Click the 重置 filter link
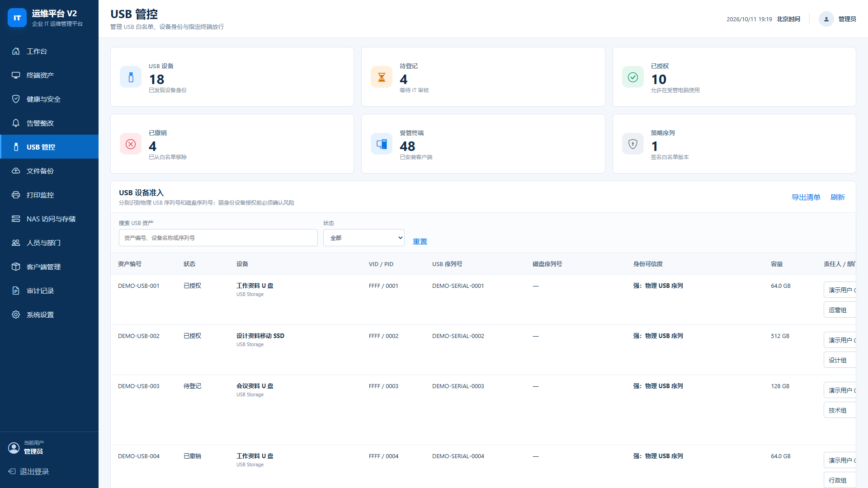The image size is (868, 488). (420, 241)
